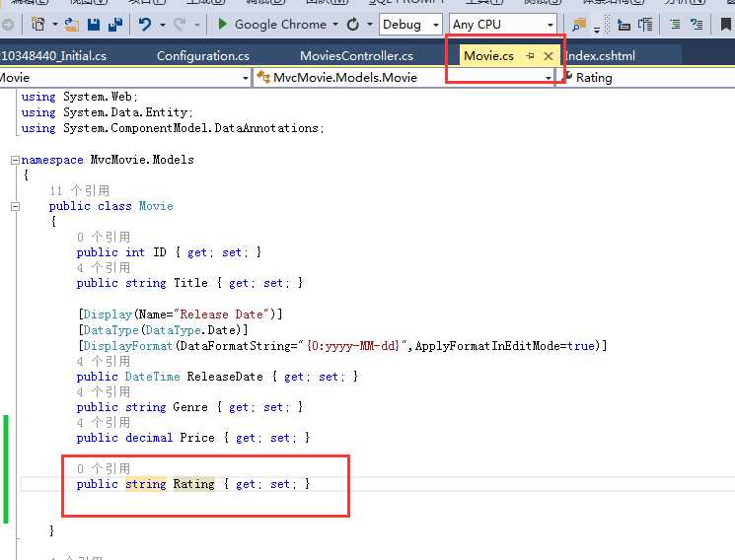Save the current file with Save icon

[x=94, y=24]
